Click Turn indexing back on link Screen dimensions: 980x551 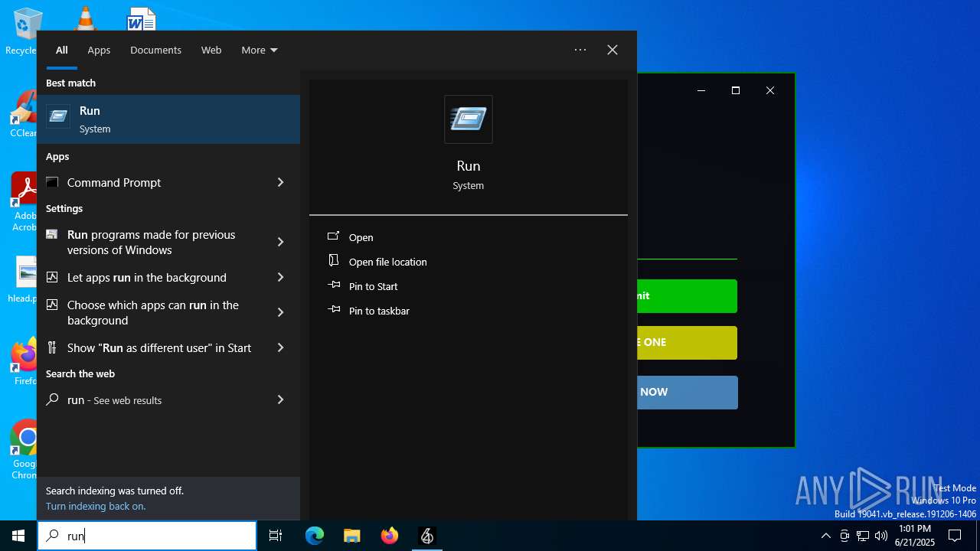(96, 506)
